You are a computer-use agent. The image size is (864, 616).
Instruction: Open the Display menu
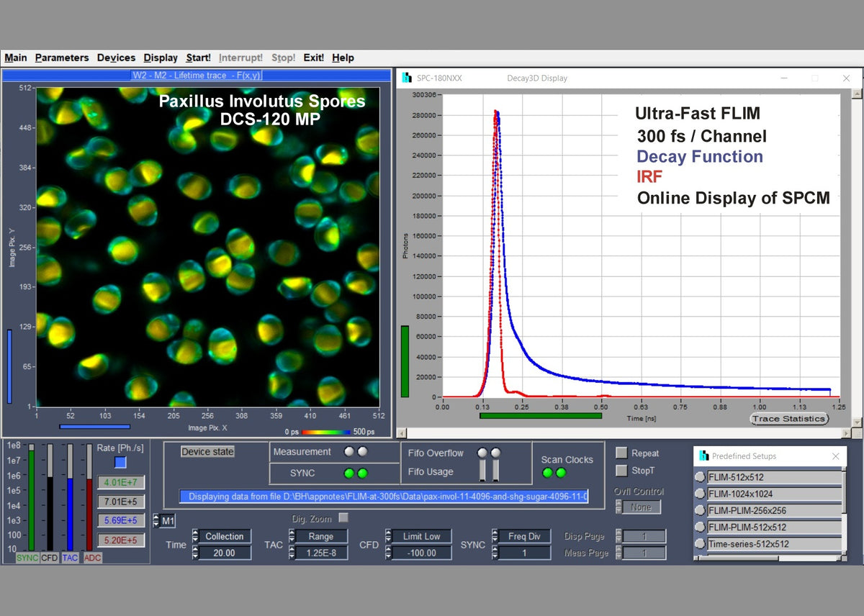point(160,58)
